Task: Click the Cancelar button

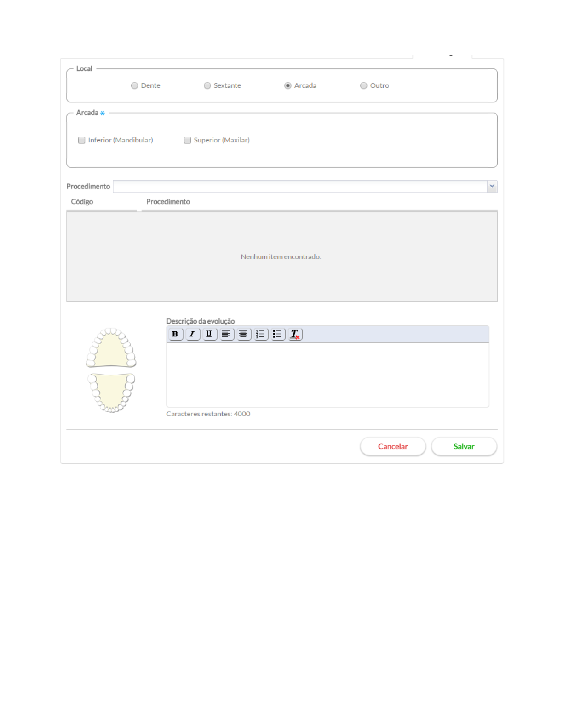Action: 393,446
